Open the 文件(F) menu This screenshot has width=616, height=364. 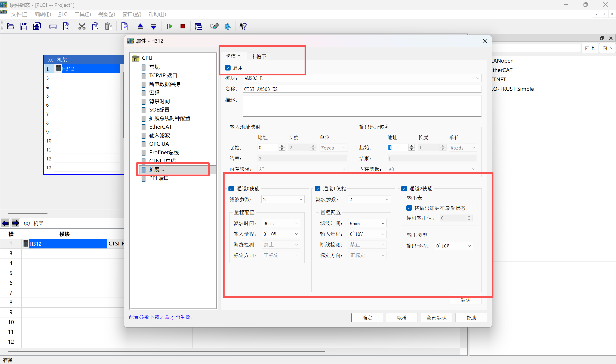(x=19, y=14)
